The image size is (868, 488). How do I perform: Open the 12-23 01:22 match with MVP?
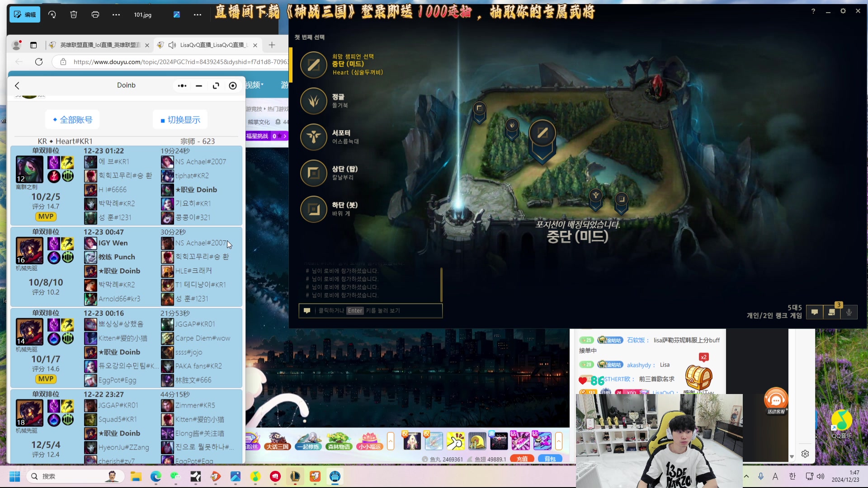pos(126,186)
